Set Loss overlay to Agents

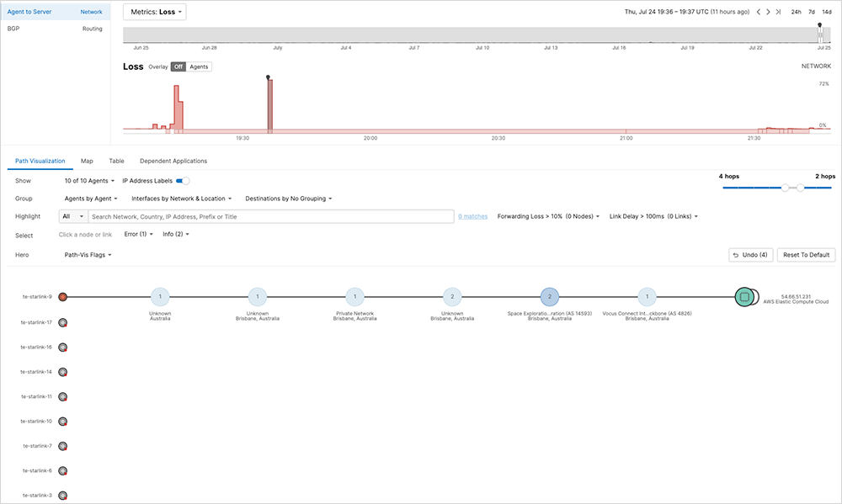coord(199,66)
